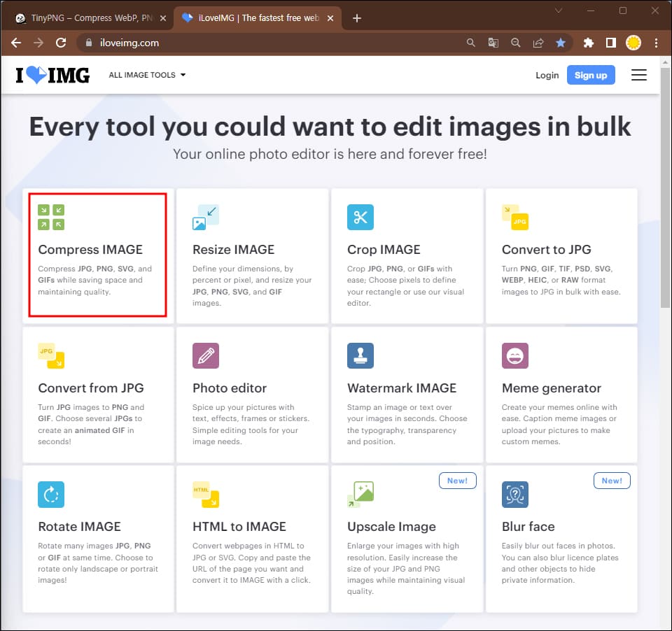Click the Watermark IMAGE stamp icon

[360, 355]
